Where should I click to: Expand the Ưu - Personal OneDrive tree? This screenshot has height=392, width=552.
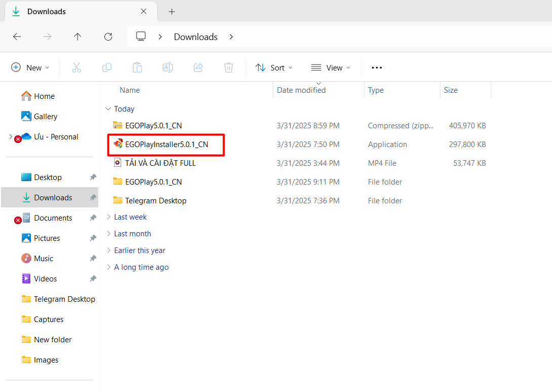11,136
